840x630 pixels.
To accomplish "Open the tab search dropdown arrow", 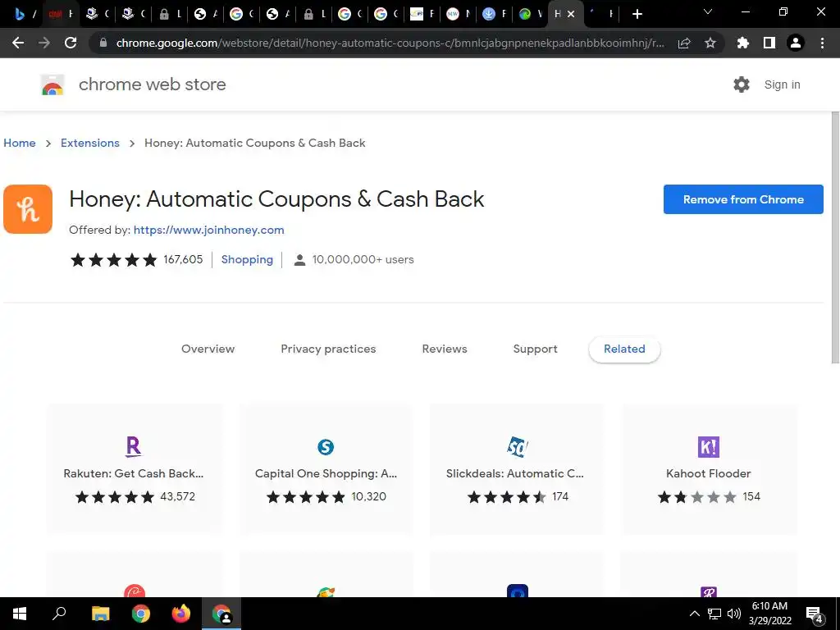I will pyautogui.click(x=708, y=11).
